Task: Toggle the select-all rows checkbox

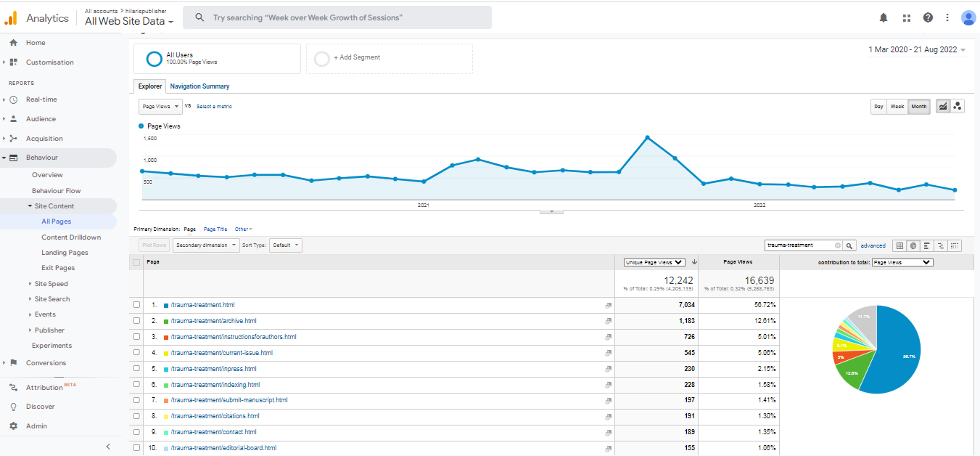Action: [137, 262]
